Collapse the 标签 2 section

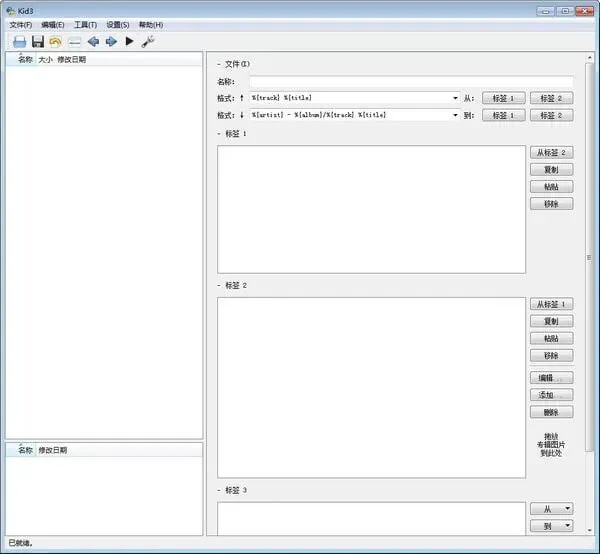coord(219,286)
